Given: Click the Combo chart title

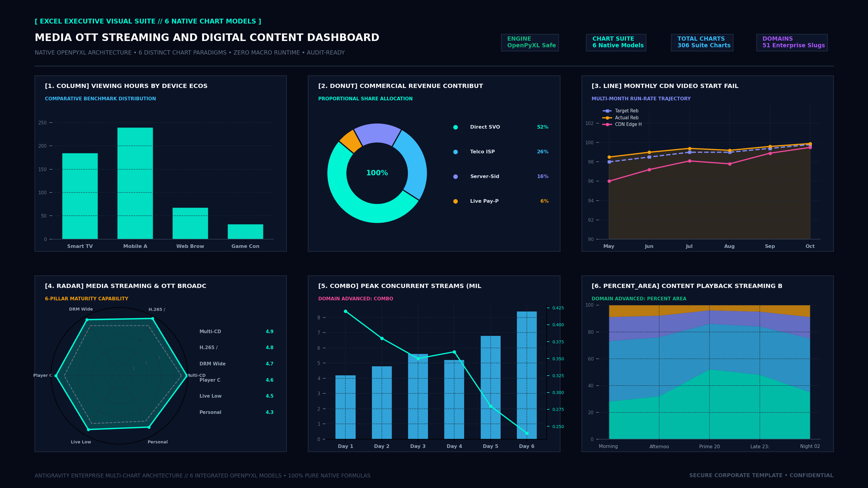Looking at the screenshot, I should point(400,286).
